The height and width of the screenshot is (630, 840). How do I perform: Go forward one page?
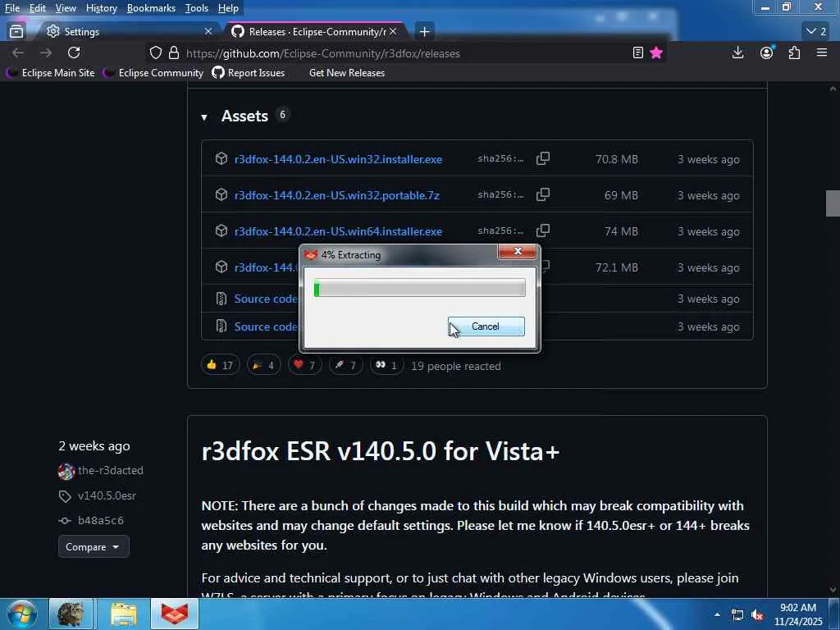(46, 52)
